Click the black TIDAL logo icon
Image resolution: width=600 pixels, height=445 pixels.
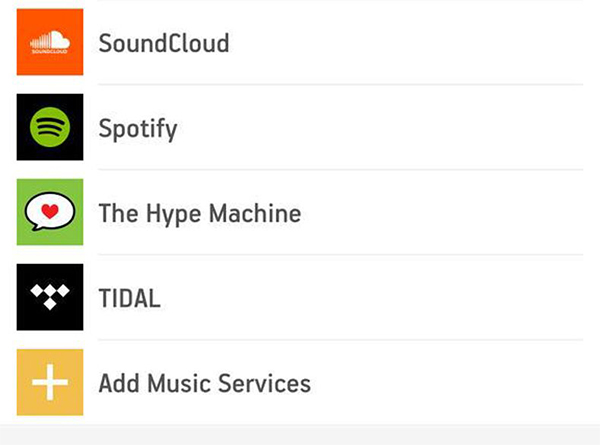[50, 298]
